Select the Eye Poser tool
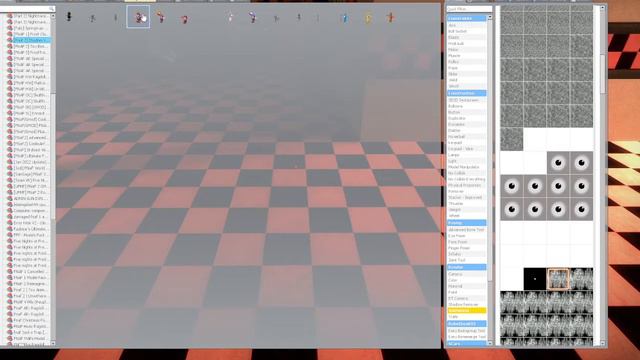 pyautogui.click(x=467, y=236)
